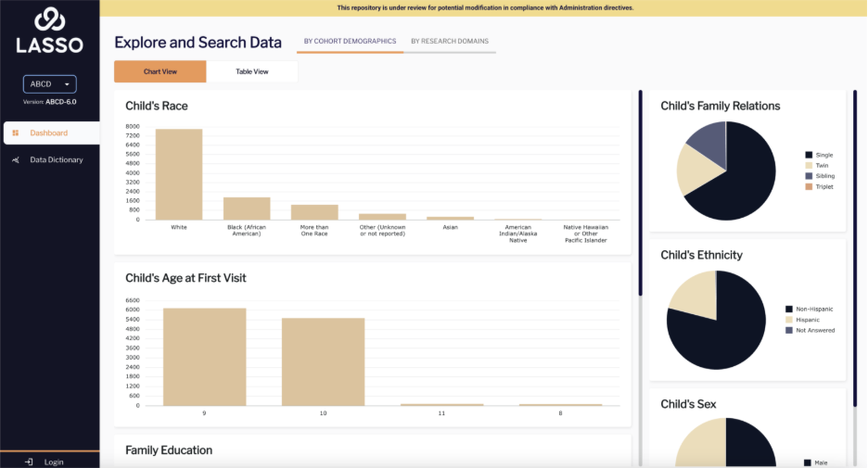Click the age 10 bar

(x=324, y=361)
